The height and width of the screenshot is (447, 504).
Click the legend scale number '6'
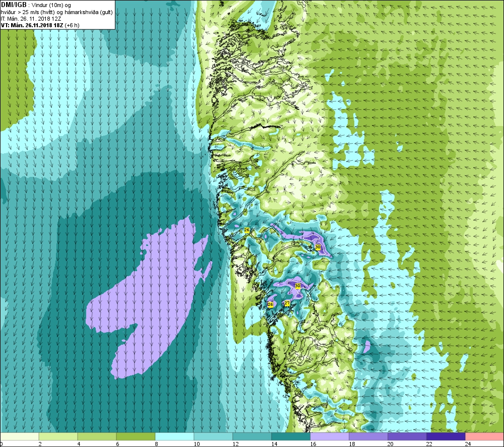tap(117, 444)
